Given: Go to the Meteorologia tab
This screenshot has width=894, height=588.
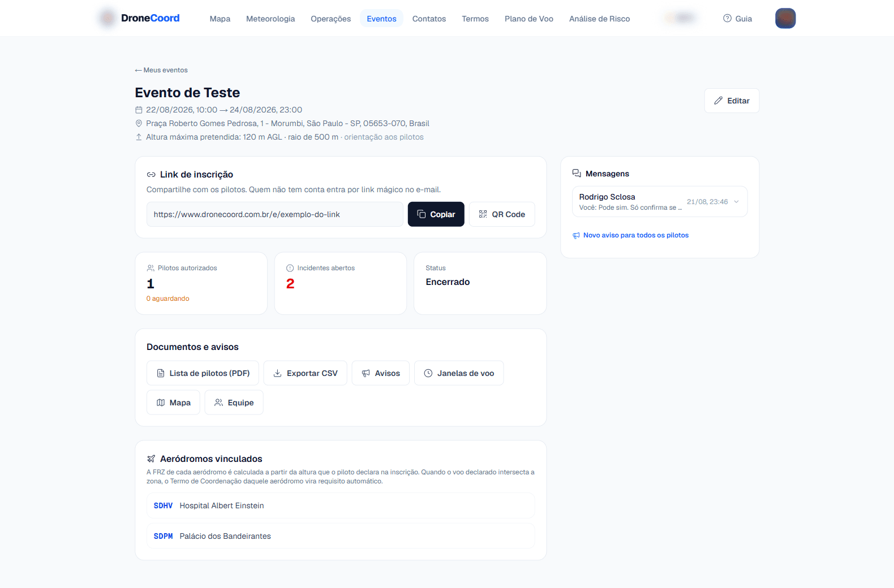Looking at the screenshot, I should (x=270, y=19).
